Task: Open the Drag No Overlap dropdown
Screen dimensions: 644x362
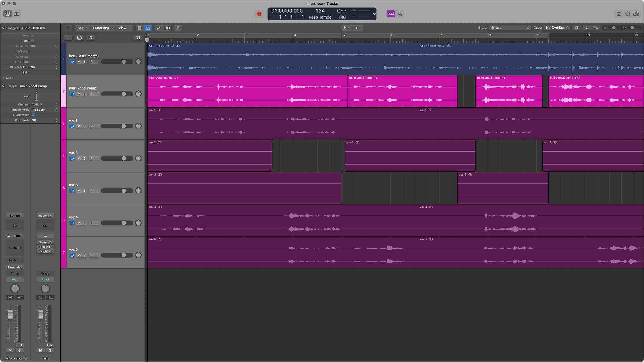Action: (x=557, y=28)
